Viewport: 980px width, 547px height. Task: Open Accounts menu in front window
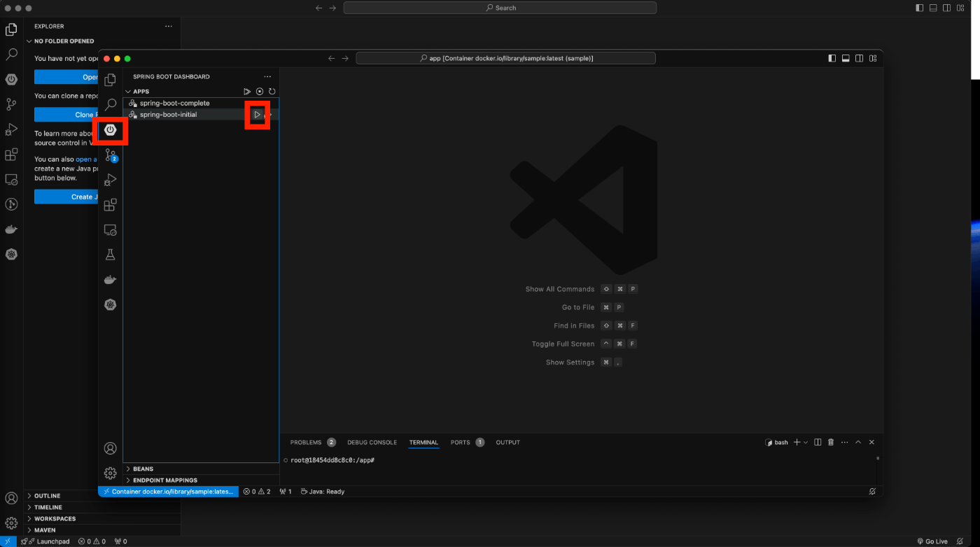coord(110,448)
